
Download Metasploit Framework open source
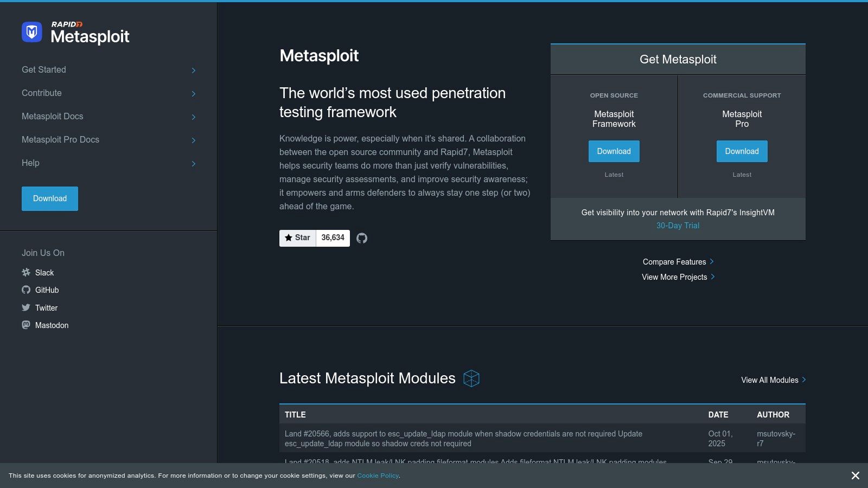click(614, 151)
